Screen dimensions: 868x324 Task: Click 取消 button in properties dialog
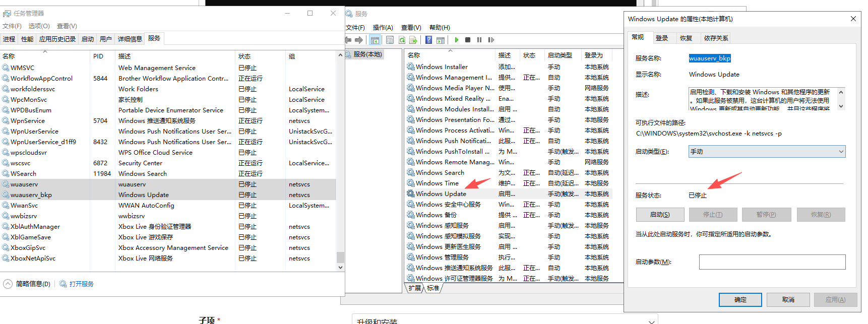[x=788, y=299]
